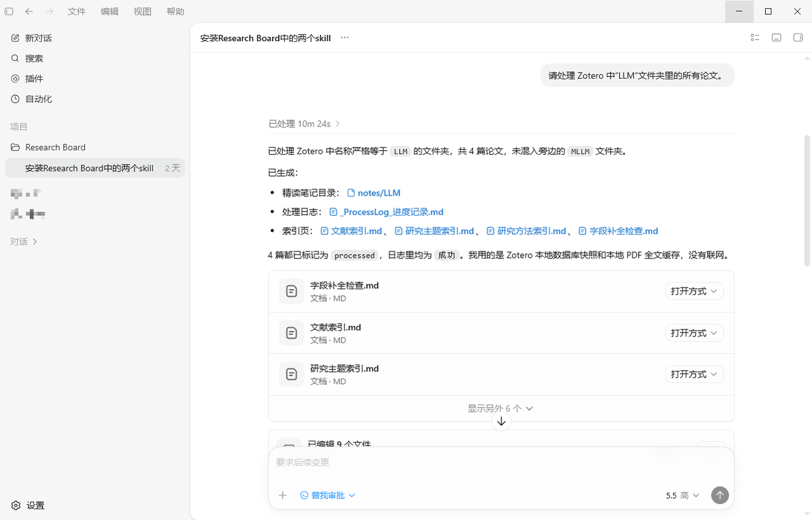This screenshot has width=812, height=520.
Task: Open the 研究主题索引.md inline link
Action: (x=435, y=231)
